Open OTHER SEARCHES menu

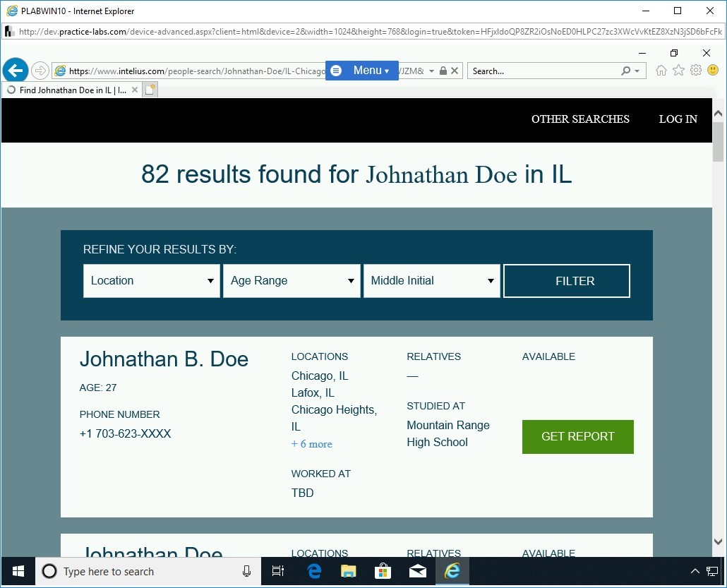[580, 119]
